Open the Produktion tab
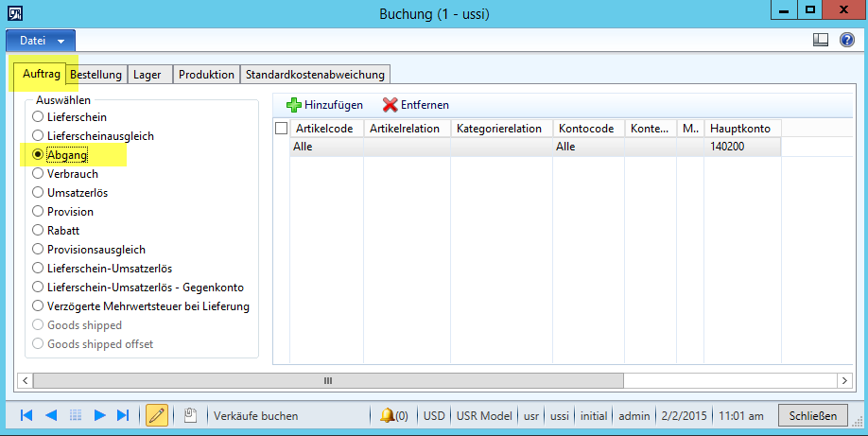 206,75
